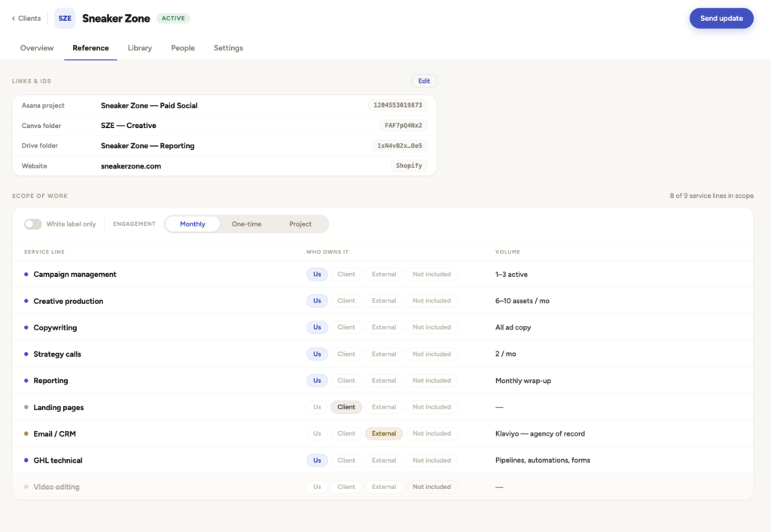Click 8 of 9 service lines in scope
Screen dimensions: 771x532
click(x=712, y=196)
